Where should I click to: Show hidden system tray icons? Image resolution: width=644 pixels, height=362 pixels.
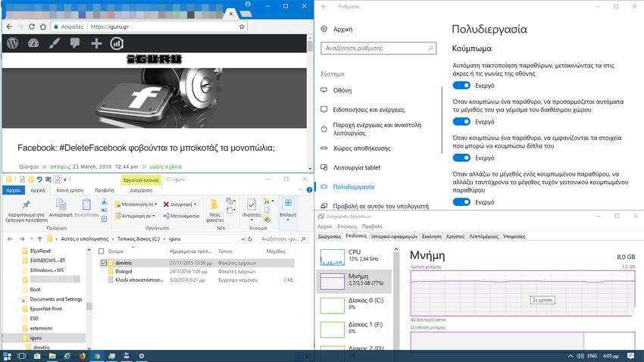tap(570, 356)
